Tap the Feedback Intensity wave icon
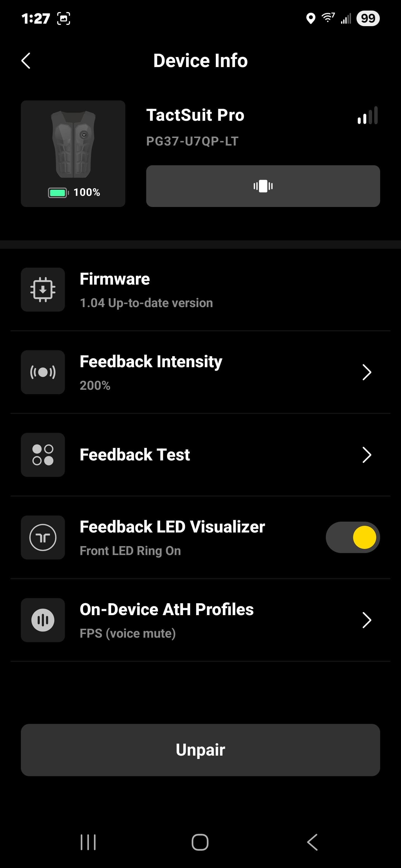This screenshot has height=868, width=401. (x=43, y=372)
